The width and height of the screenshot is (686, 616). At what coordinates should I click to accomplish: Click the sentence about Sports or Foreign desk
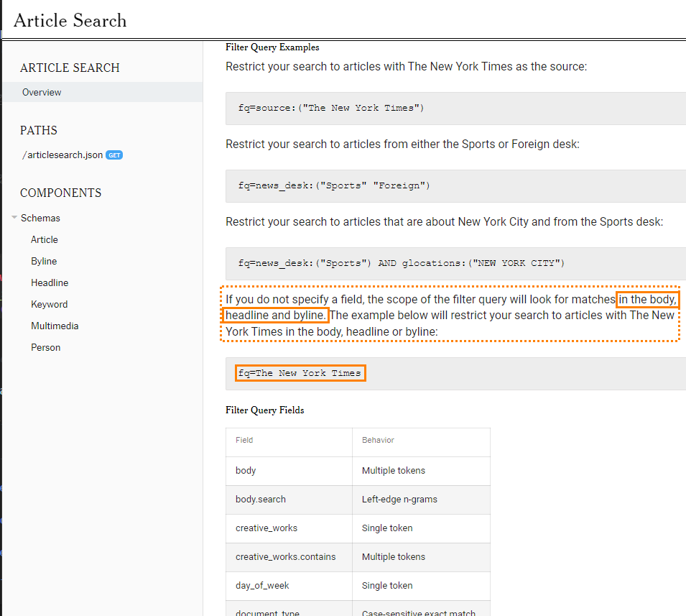coord(402,144)
